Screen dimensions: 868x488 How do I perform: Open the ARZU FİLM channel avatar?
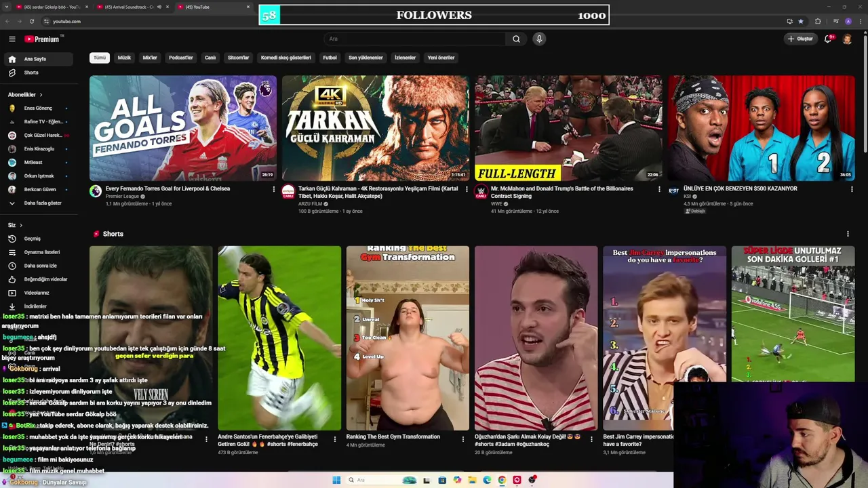tap(288, 191)
